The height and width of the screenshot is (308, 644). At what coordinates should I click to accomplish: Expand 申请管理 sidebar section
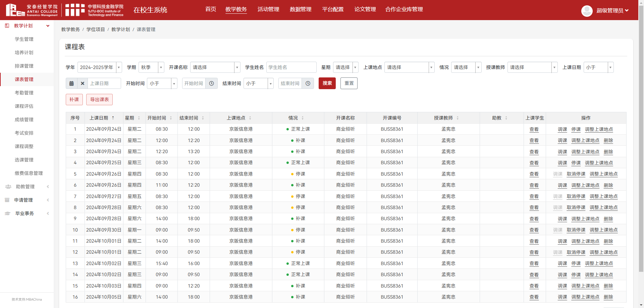pos(48,200)
